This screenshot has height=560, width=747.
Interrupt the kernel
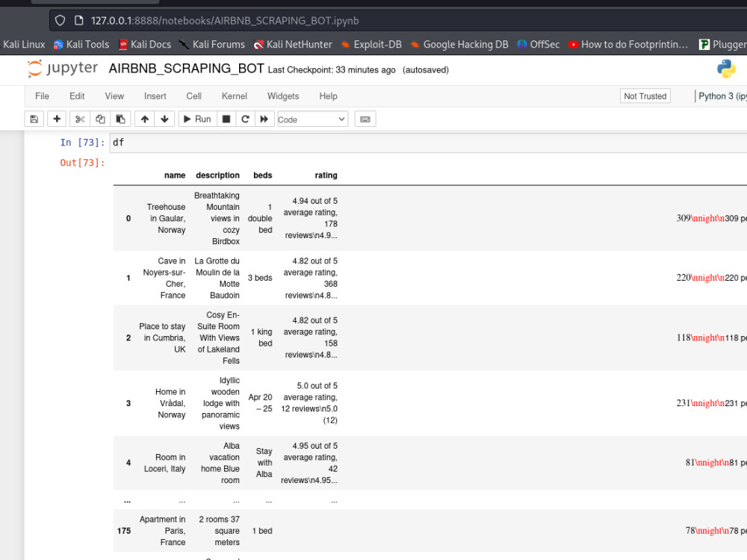click(226, 119)
